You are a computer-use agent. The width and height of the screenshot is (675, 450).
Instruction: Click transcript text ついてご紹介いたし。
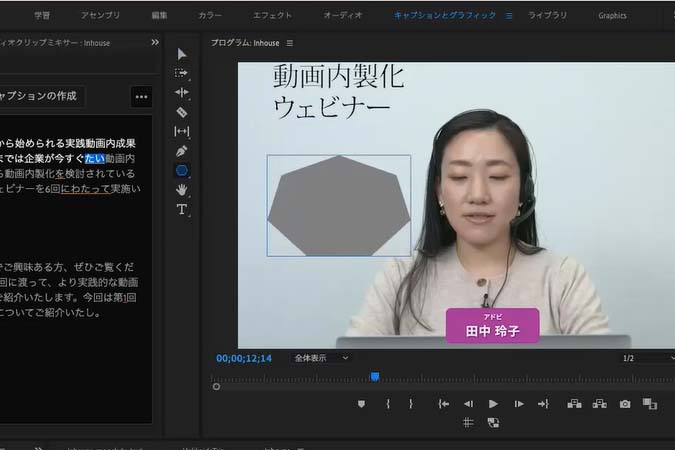pyautogui.click(x=51, y=313)
